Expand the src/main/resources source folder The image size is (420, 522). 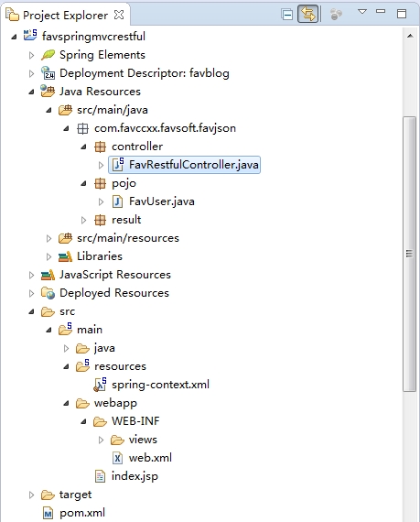click(x=48, y=238)
